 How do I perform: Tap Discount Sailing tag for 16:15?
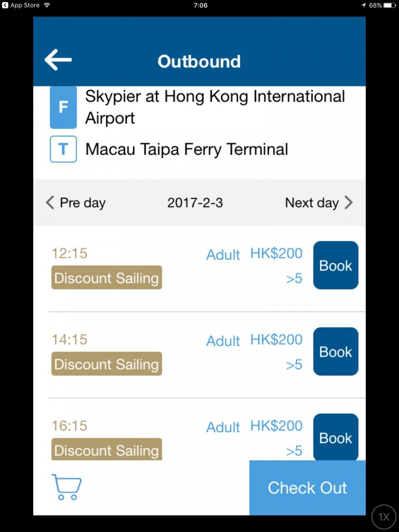[106, 450]
